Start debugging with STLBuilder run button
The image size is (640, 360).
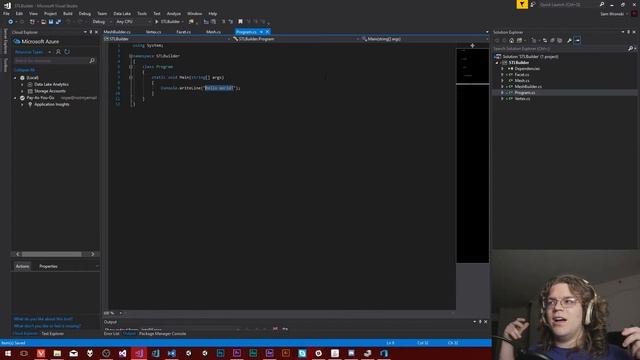[168, 22]
